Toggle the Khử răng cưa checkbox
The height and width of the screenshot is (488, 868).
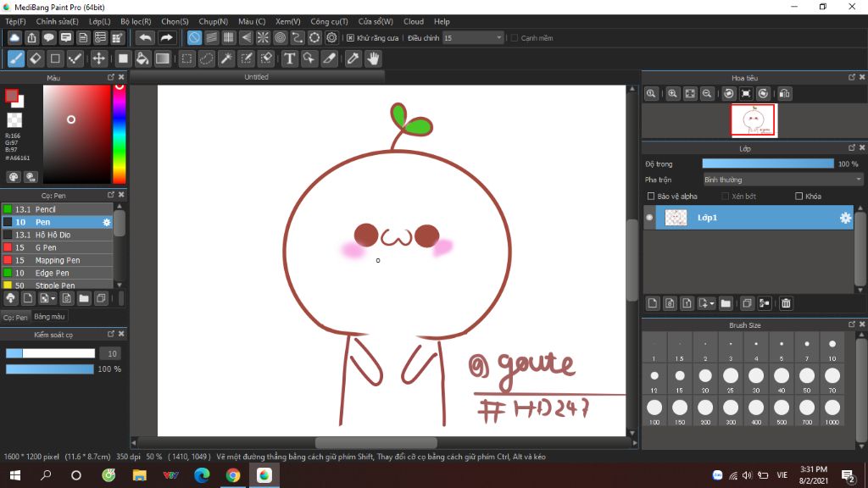351,38
